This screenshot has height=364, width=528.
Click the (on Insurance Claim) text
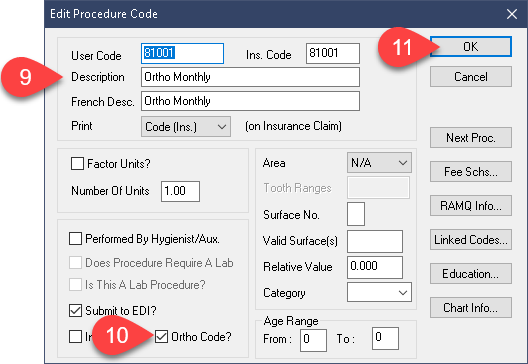pos(293,126)
